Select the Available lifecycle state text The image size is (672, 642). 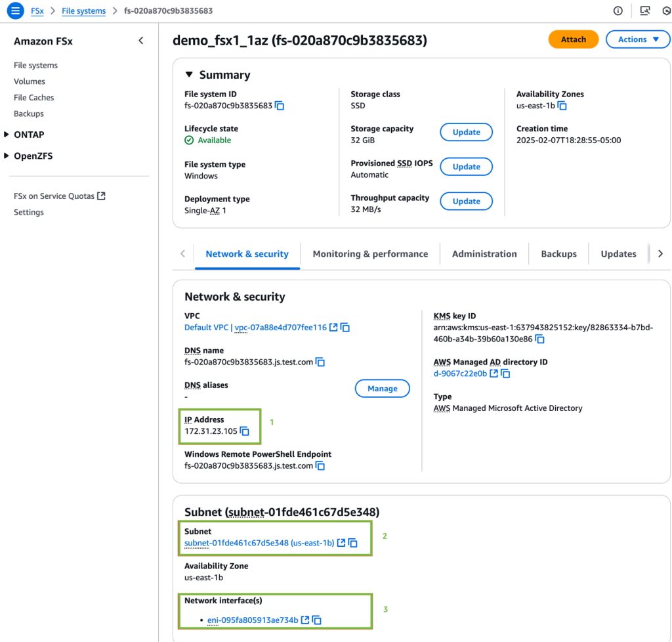click(x=215, y=140)
